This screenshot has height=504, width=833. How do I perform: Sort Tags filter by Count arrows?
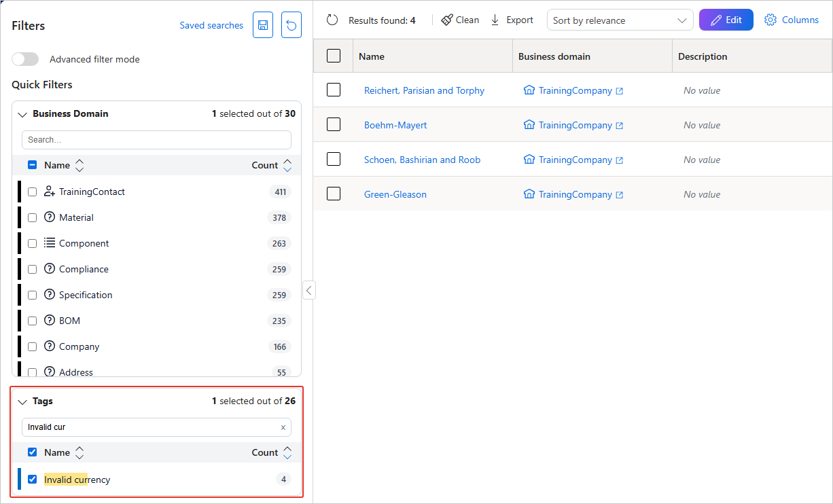pos(287,452)
